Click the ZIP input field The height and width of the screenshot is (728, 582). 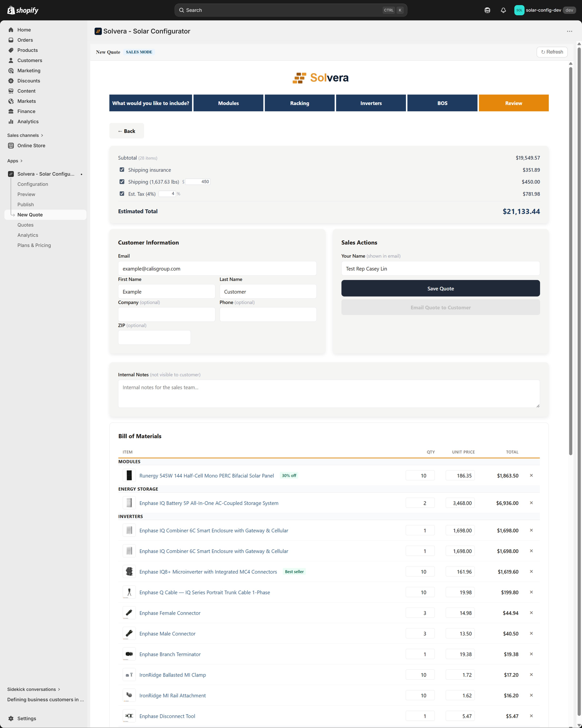click(x=154, y=337)
